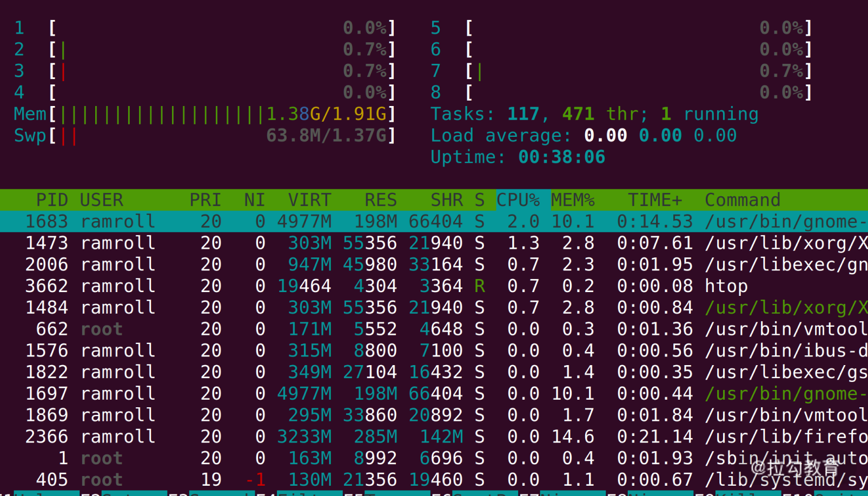This screenshot has width=868, height=496.
Task: Select process 2366 running firefox
Action: click(x=433, y=437)
